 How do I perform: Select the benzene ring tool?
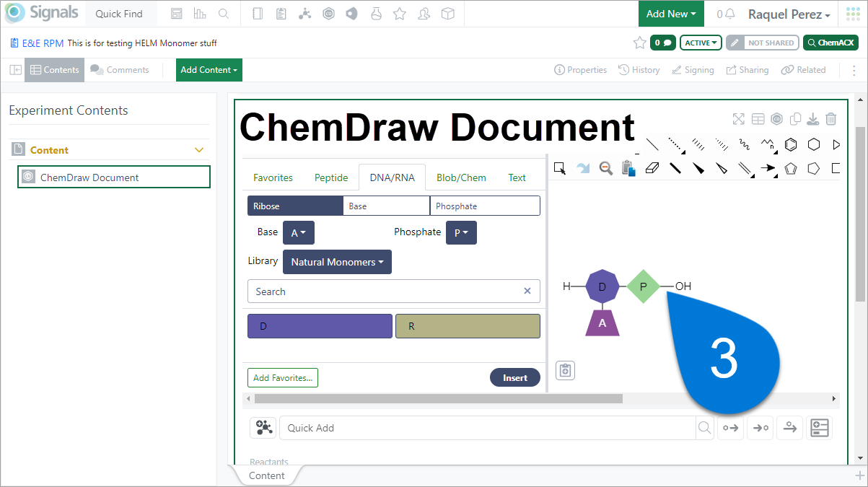pyautogui.click(x=791, y=144)
